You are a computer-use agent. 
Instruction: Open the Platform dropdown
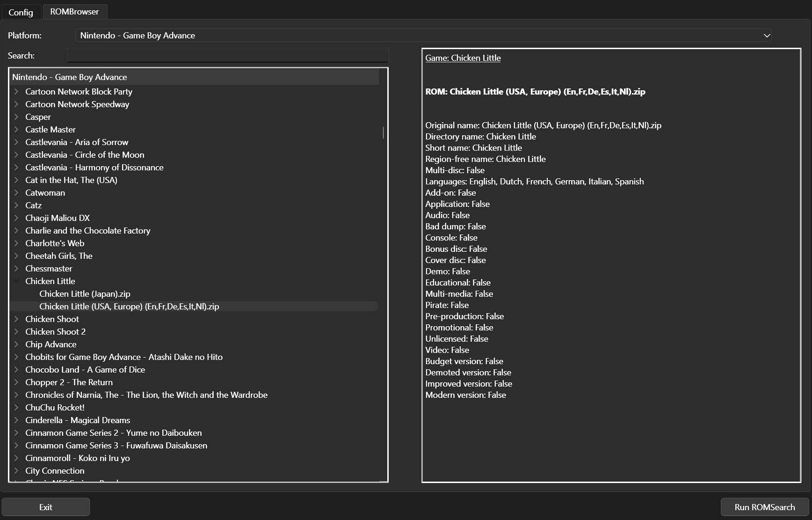pyautogui.click(x=423, y=36)
